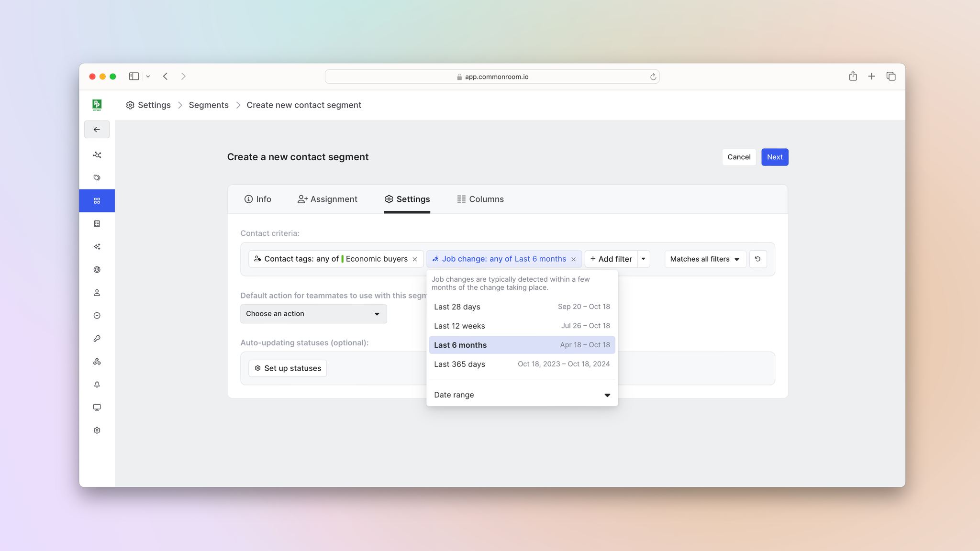Reload the page in address bar
The height and width of the screenshot is (551, 980).
click(x=653, y=77)
